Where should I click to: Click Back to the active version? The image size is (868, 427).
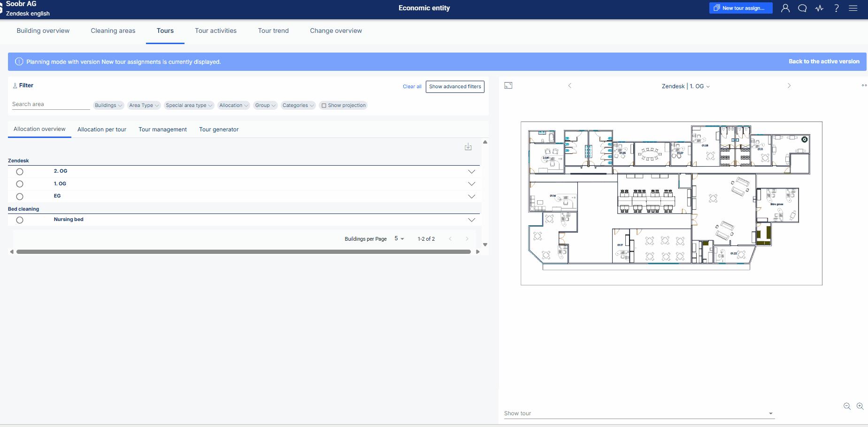click(824, 61)
